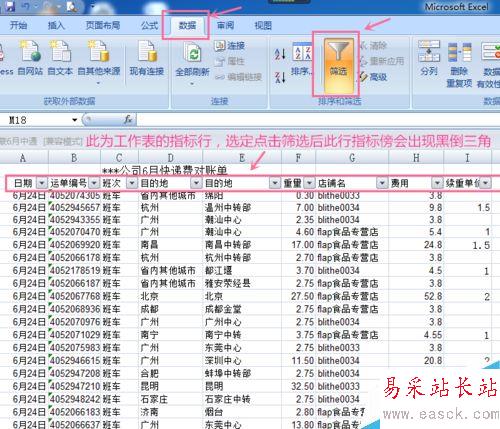
Task: Click into the formula bar
Action: click(x=317, y=120)
